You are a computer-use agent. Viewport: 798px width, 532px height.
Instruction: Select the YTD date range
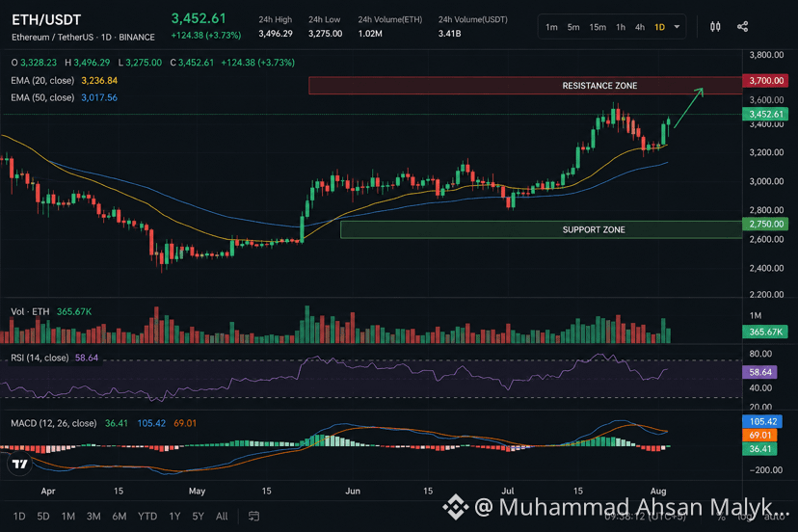(147, 517)
